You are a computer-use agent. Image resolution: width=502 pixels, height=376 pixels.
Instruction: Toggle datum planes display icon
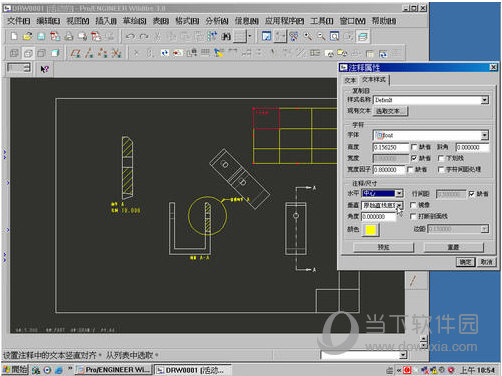[x=76, y=53]
